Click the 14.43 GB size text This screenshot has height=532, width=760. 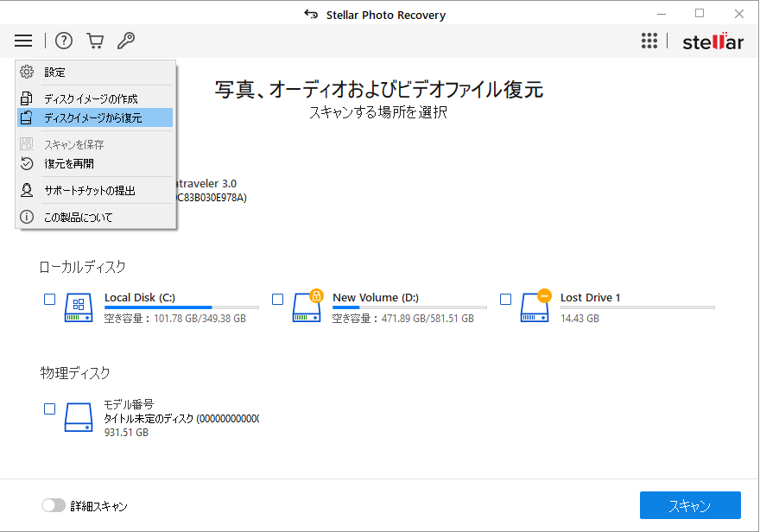click(579, 319)
